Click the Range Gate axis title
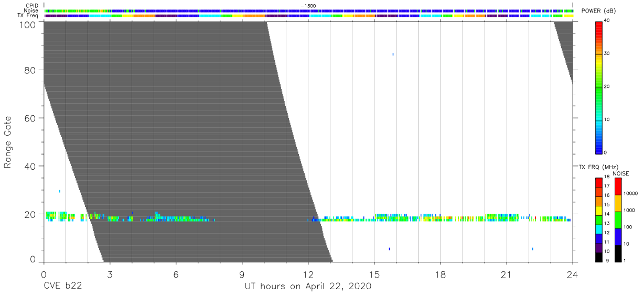 (8, 142)
